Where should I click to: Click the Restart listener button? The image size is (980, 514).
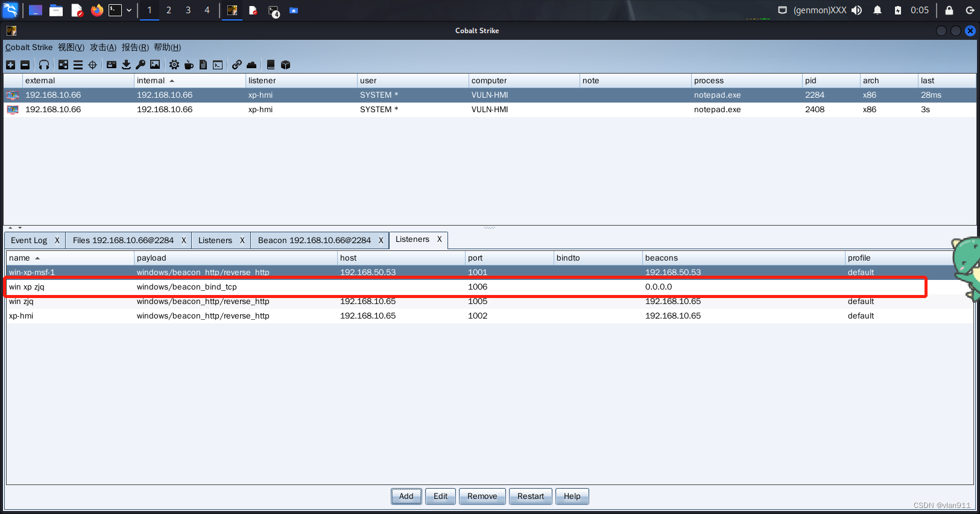pyautogui.click(x=531, y=497)
